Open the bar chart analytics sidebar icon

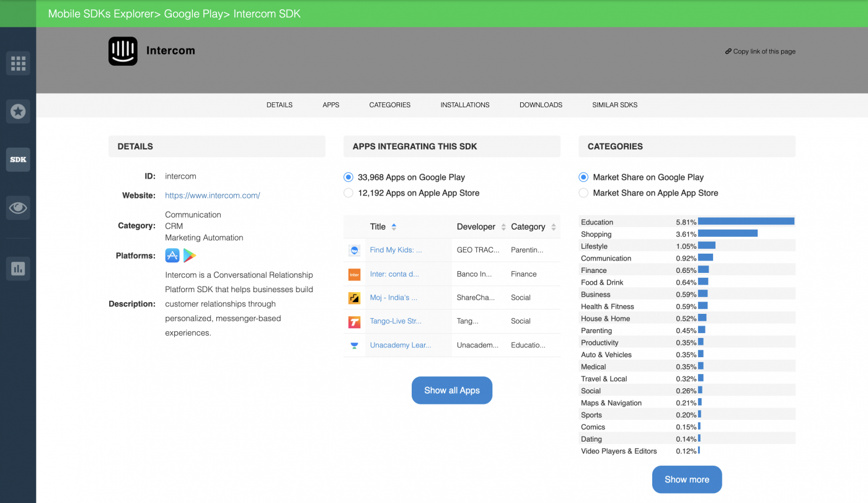click(x=18, y=268)
